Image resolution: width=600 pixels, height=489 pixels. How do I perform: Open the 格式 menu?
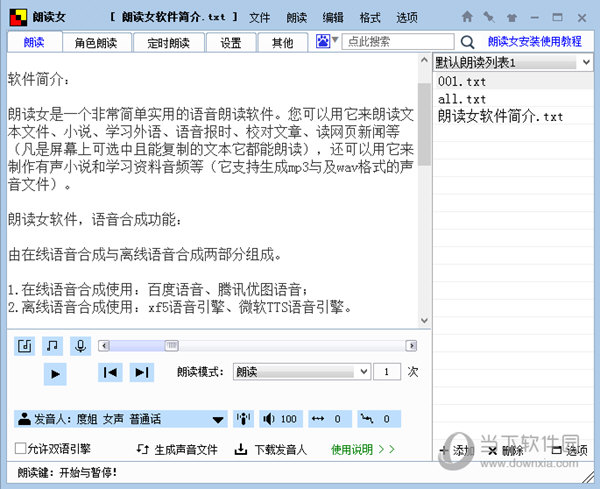click(370, 18)
